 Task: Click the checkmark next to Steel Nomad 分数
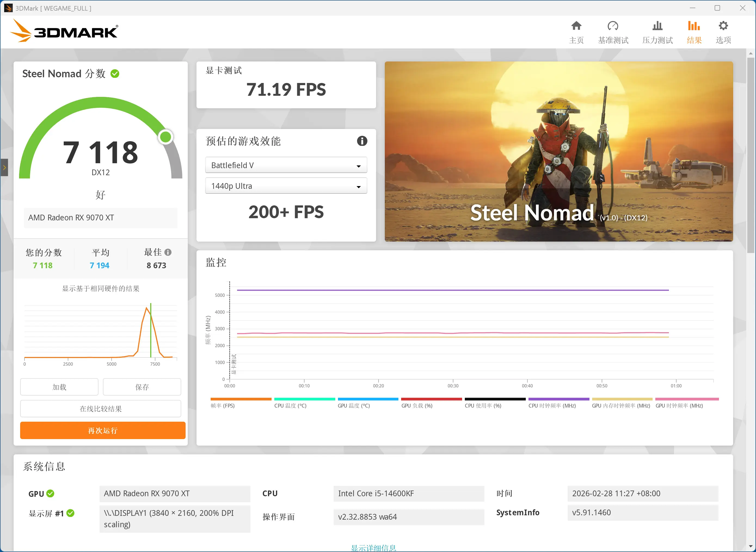pyautogui.click(x=115, y=73)
